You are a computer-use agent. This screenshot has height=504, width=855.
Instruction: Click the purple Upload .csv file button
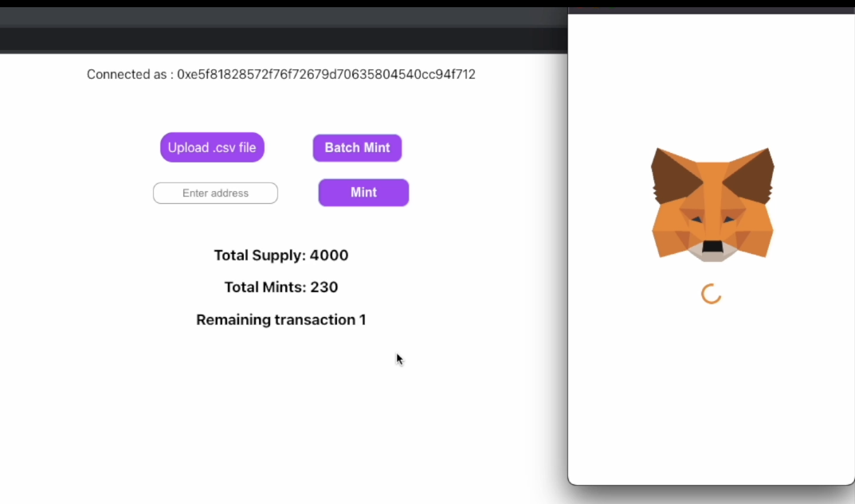tap(212, 147)
